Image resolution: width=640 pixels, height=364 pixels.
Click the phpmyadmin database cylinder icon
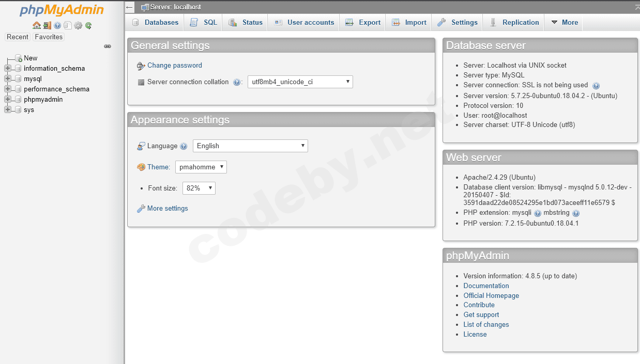(18, 100)
